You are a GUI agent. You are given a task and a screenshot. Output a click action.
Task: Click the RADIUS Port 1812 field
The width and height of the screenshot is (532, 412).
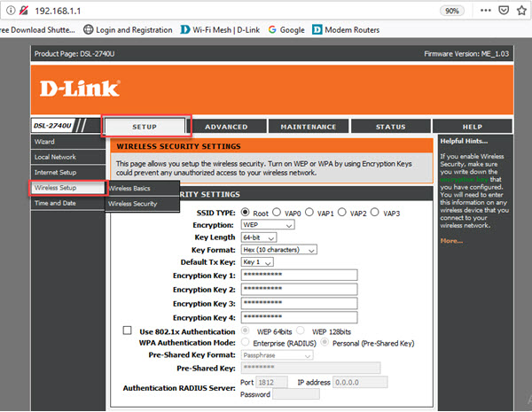tap(271, 383)
